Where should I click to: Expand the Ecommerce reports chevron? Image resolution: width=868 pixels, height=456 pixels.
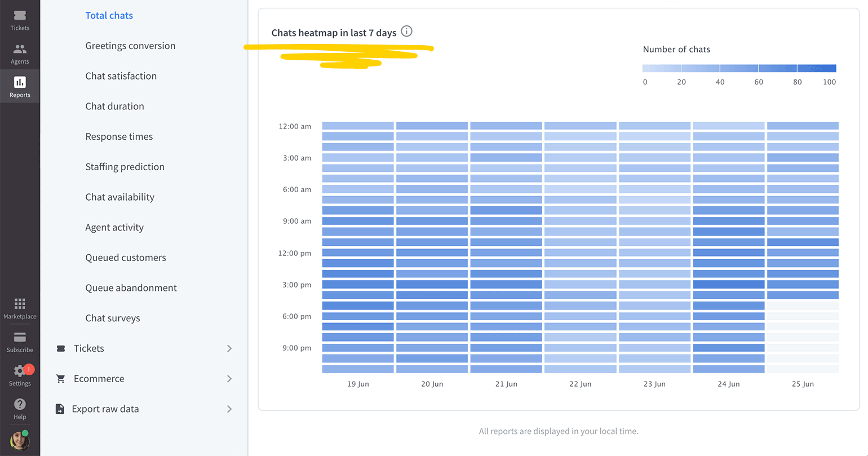coord(229,379)
